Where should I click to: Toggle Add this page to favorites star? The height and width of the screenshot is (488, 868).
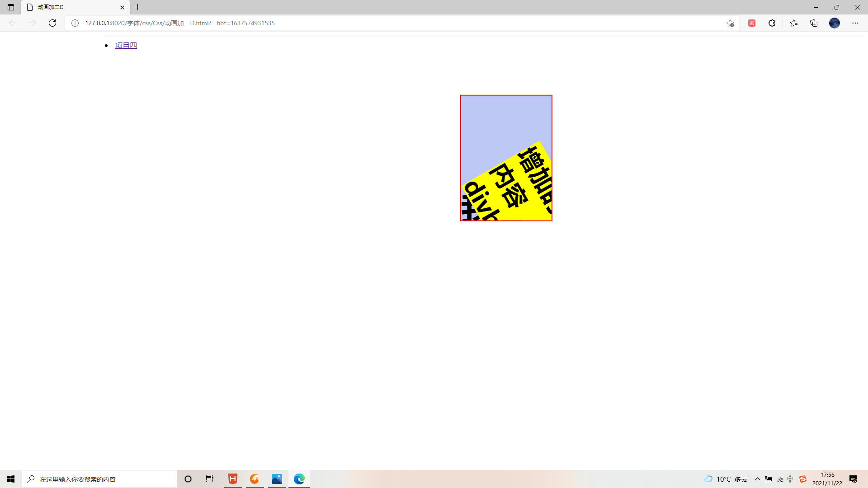pyautogui.click(x=730, y=23)
